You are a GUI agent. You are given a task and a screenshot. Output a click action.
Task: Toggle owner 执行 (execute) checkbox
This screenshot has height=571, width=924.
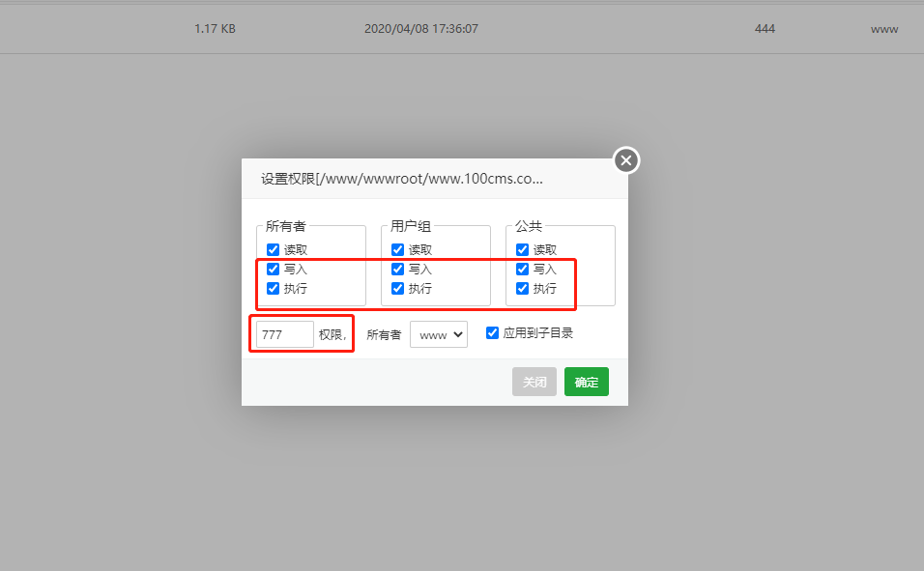pyautogui.click(x=273, y=288)
